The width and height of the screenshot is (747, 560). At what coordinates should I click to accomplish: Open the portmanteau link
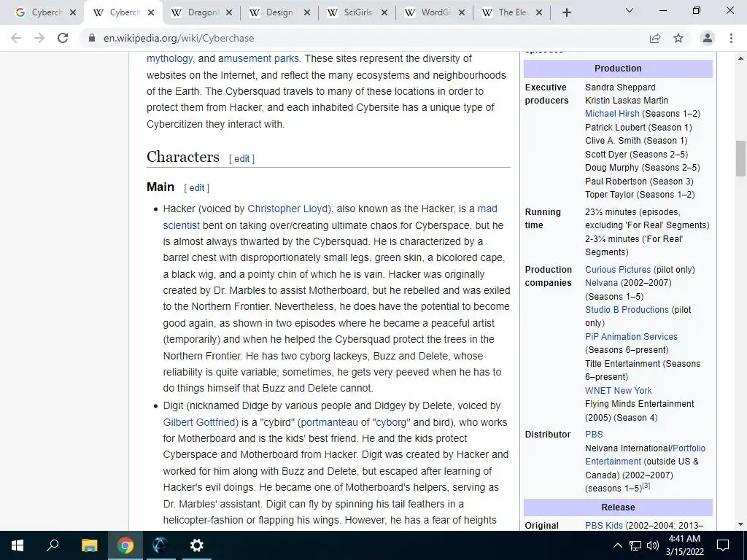click(329, 422)
